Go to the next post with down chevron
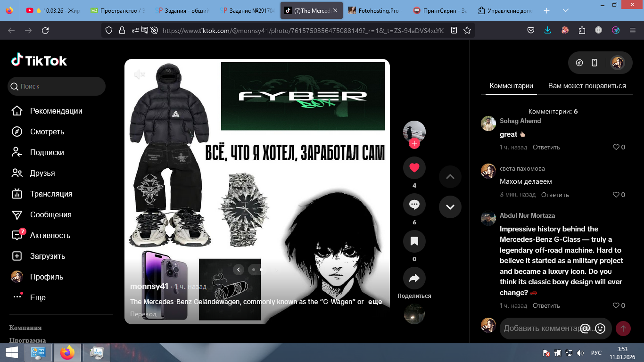This screenshot has width=644, height=362. (x=450, y=207)
